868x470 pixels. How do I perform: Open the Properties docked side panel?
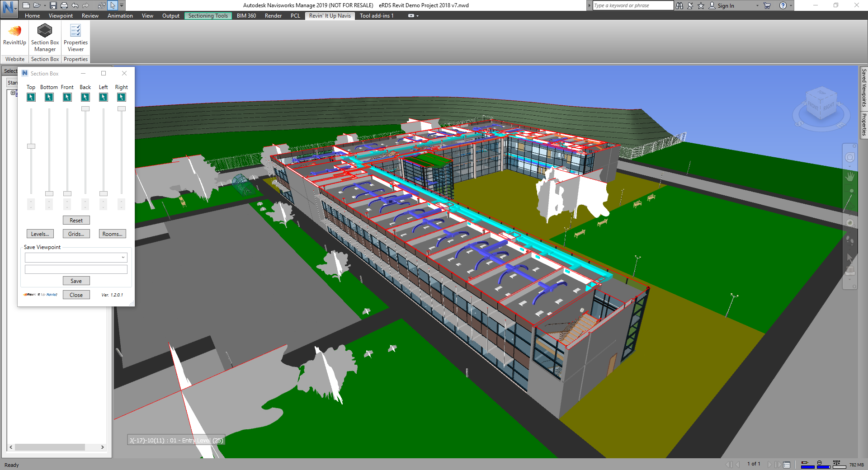pos(863,124)
